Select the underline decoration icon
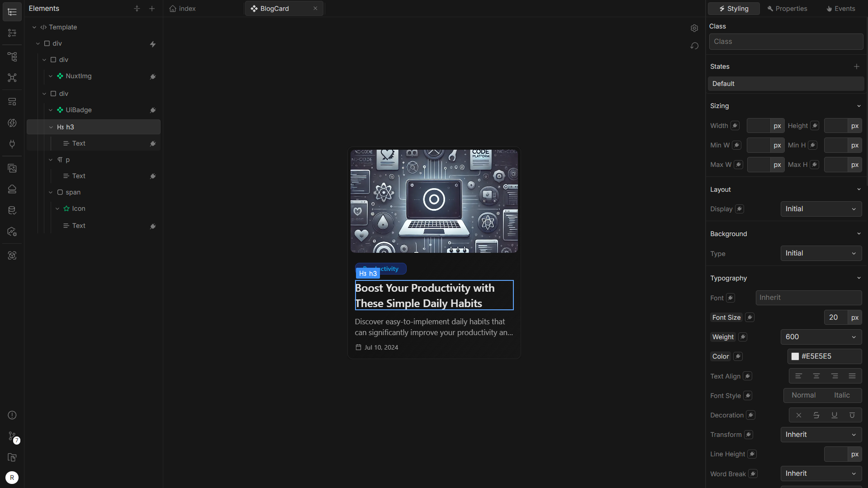 (834, 415)
